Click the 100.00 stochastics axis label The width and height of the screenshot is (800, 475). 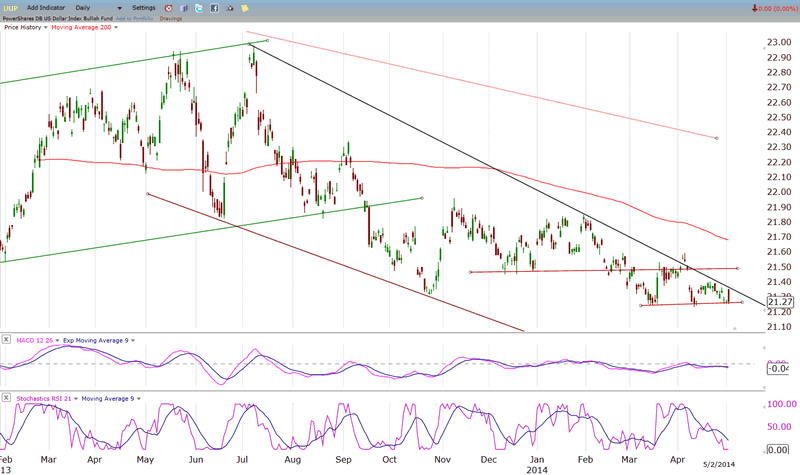pos(782,404)
